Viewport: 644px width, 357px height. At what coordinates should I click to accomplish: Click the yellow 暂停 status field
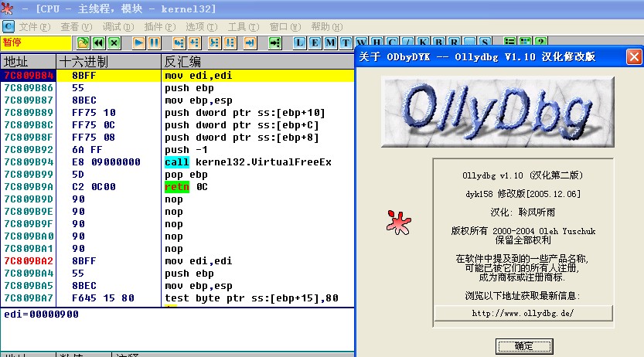tap(36, 42)
